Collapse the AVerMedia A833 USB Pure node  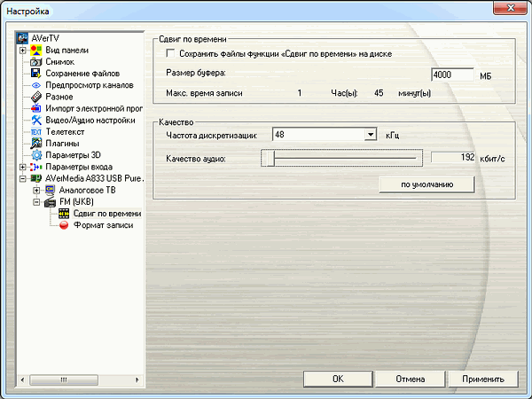click(22, 178)
